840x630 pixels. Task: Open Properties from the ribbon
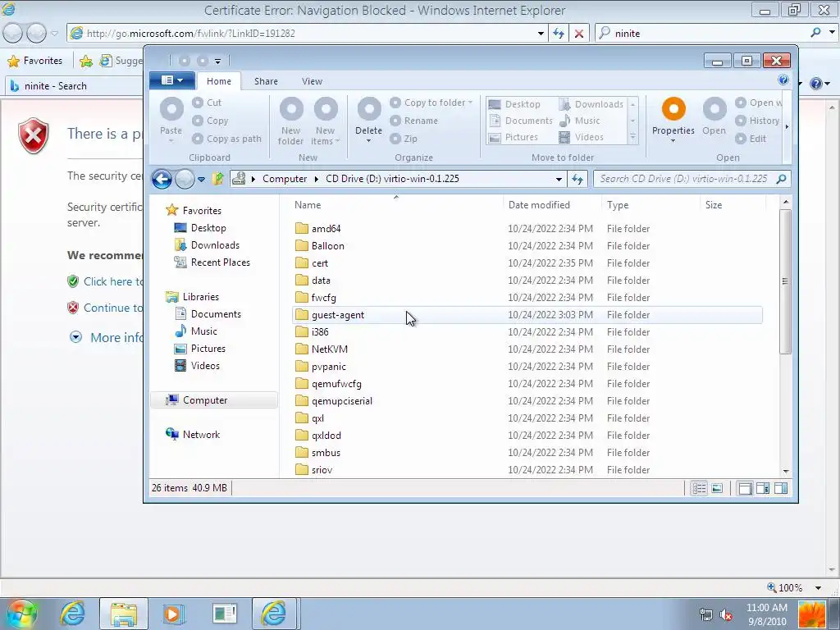click(x=673, y=120)
